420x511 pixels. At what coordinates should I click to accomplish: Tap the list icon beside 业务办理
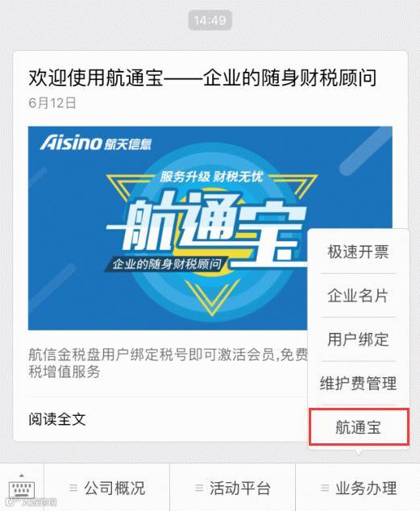(325, 488)
